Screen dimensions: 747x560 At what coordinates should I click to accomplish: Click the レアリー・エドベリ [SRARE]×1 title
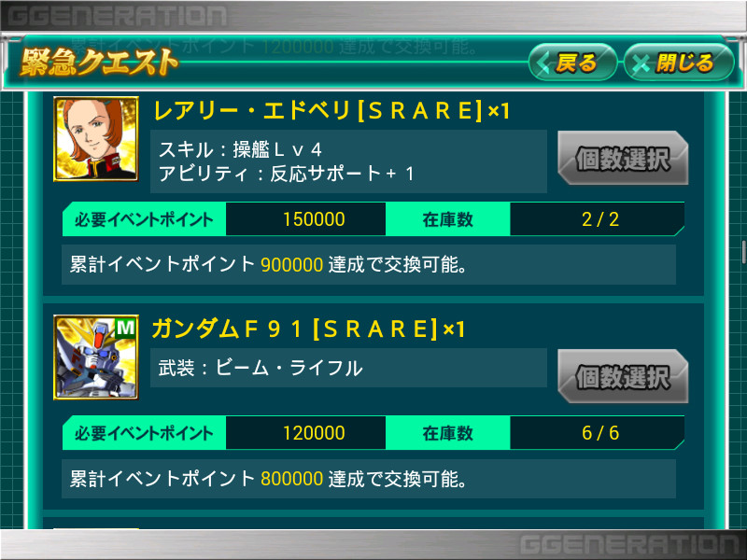click(331, 111)
